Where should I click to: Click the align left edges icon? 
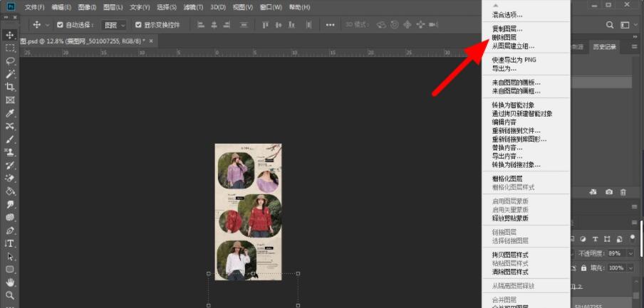[201, 25]
